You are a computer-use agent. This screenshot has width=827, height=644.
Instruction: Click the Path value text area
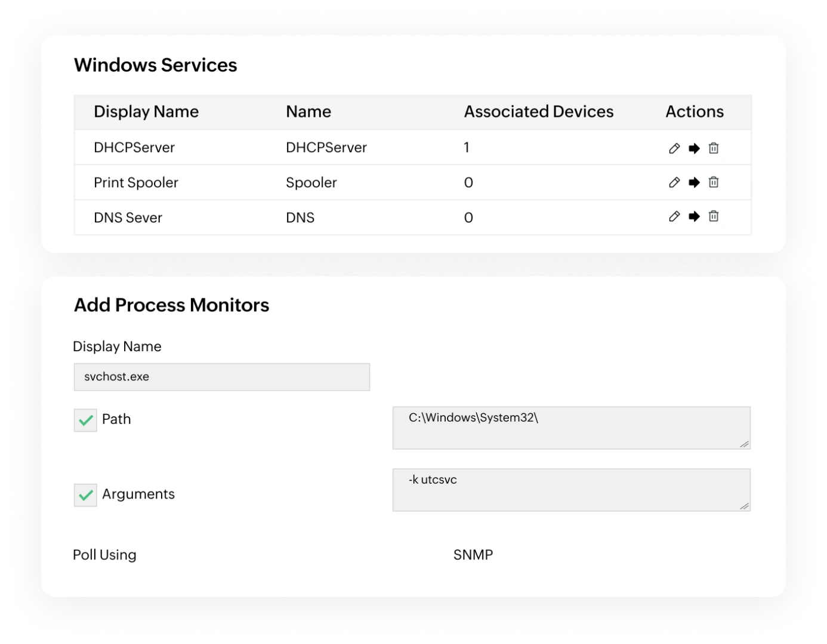pyautogui.click(x=571, y=428)
